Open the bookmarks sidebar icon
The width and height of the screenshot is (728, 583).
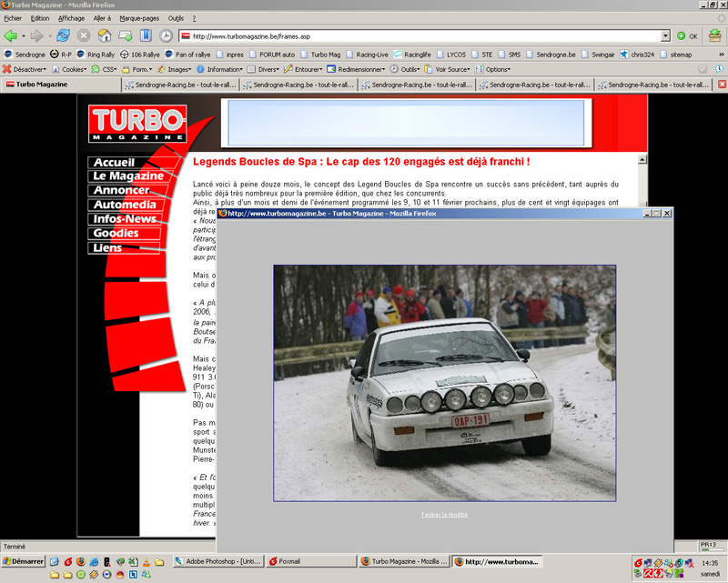tap(146, 35)
